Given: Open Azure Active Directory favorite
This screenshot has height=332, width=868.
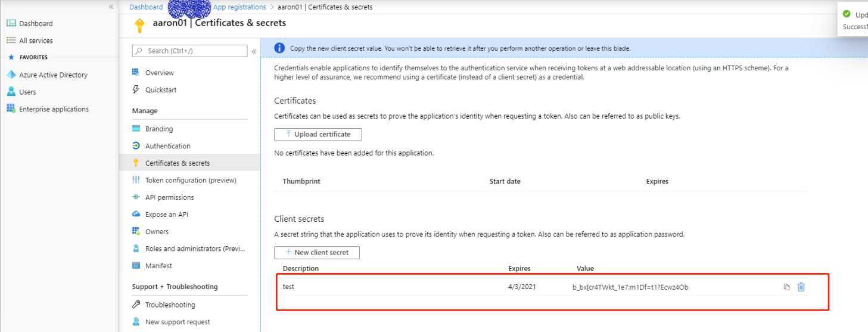Looking at the screenshot, I should pyautogui.click(x=53, y=75).
